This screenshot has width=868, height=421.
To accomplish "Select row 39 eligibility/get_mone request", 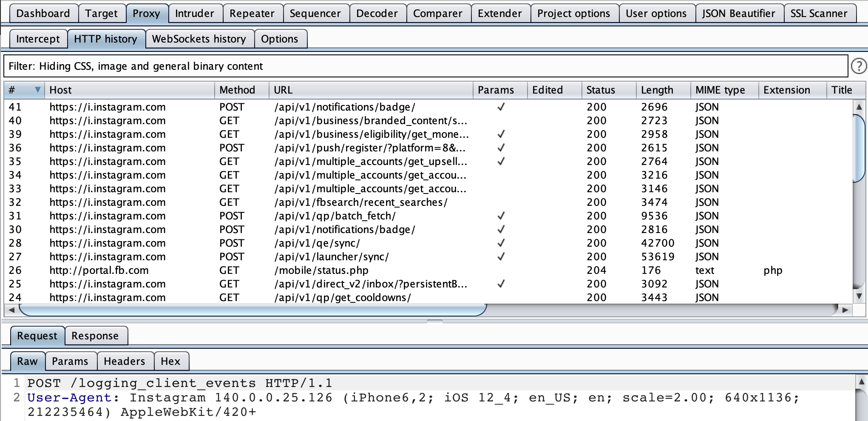I will tap(428, 134).
